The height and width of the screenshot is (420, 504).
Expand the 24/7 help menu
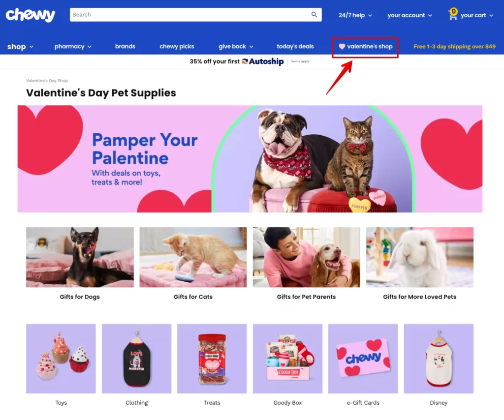tap(355, 15)
